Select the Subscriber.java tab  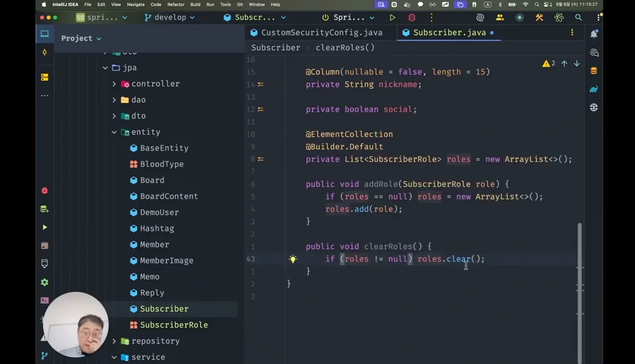[x=449, y=33]
